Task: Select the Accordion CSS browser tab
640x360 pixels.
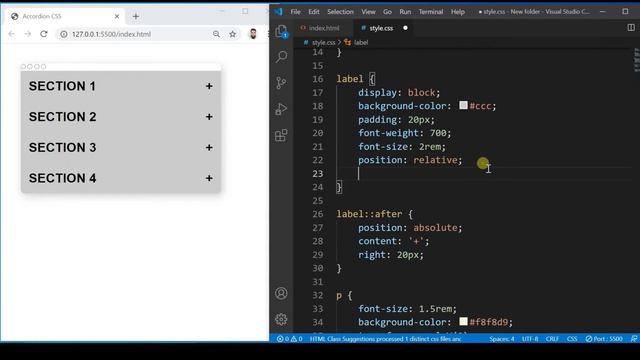Action: (65, 16)
